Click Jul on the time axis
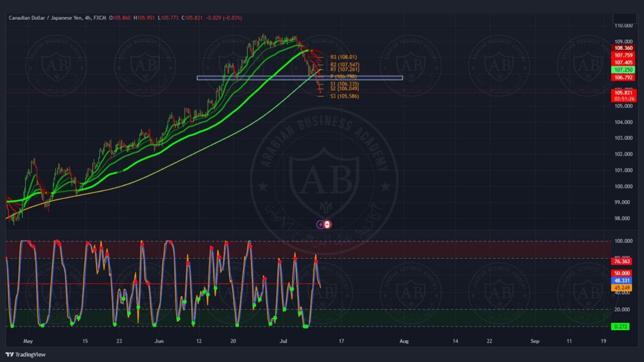 pos(283,341)
